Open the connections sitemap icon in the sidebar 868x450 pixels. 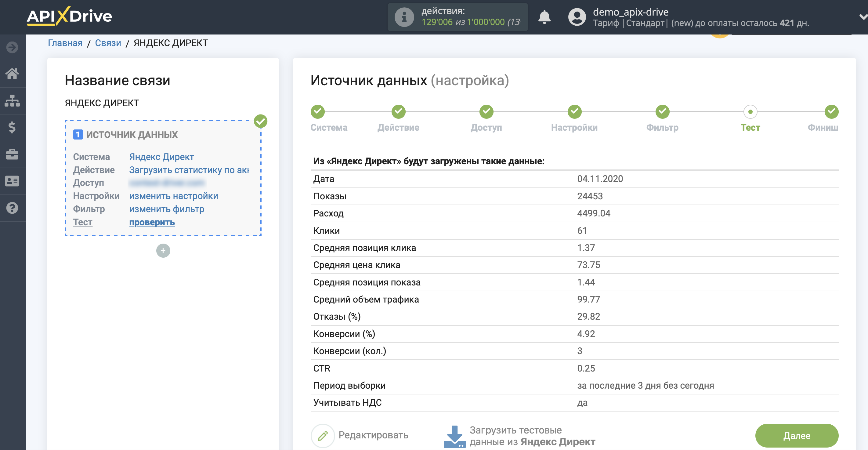pyautogui.click(x=12, y=100)
